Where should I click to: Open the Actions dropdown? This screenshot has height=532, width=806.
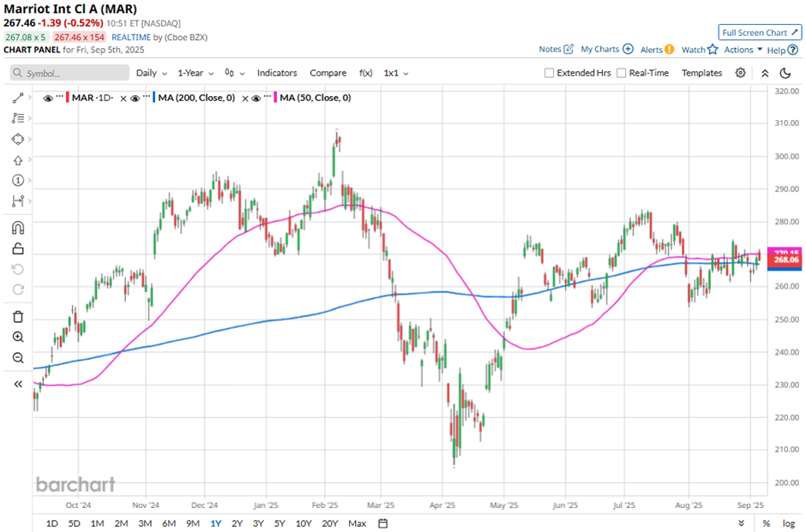743,50
